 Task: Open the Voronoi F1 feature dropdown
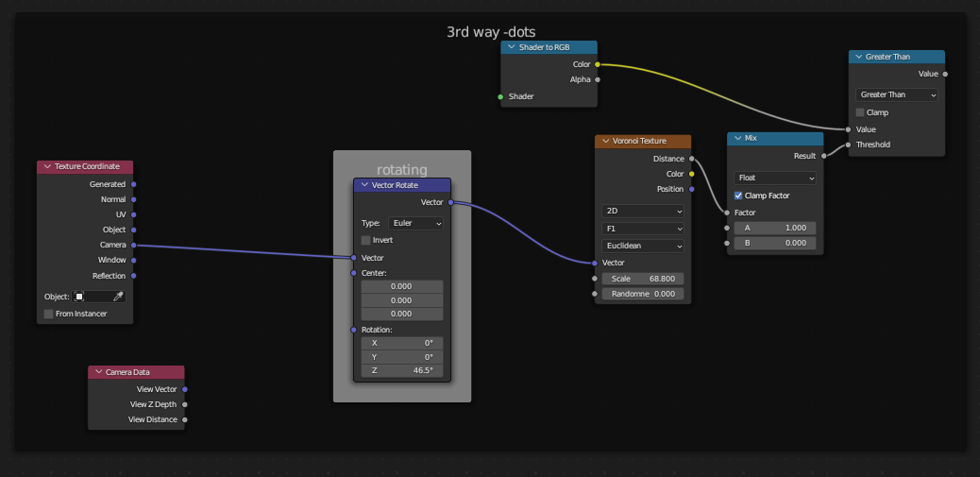click(x=643, y=229)
